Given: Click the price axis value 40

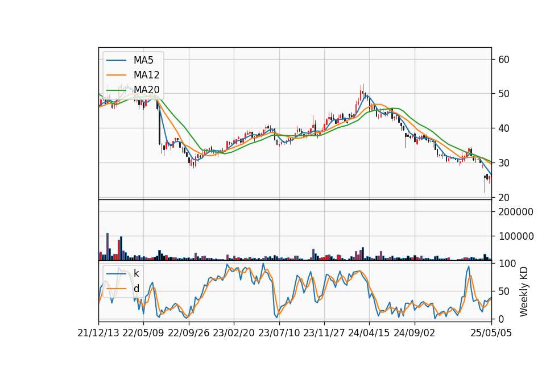Looking at the screenshot, I should pos(504,128).
